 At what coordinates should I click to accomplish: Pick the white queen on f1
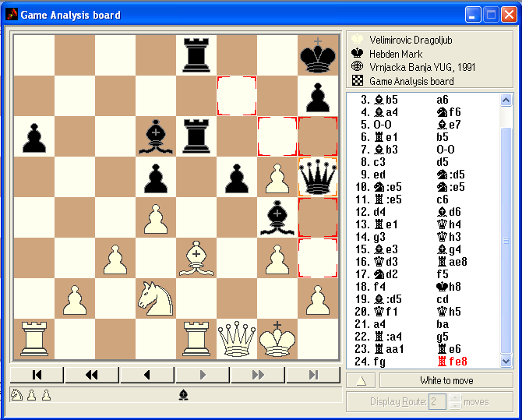(x=237, y=338)
